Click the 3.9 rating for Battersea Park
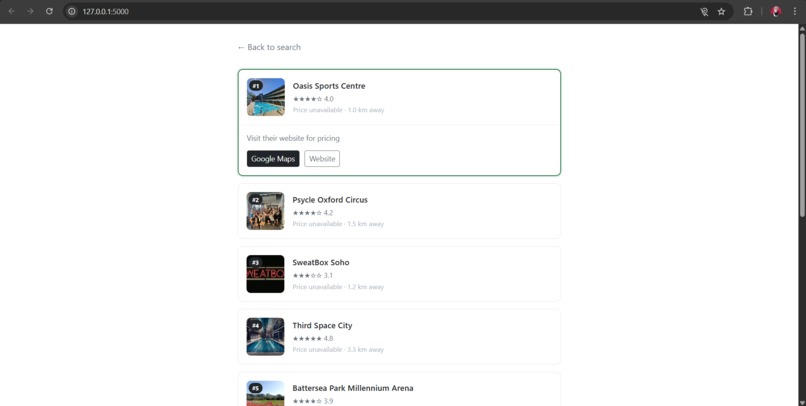Viewport: 806px width, 406px height. point(313,401)
